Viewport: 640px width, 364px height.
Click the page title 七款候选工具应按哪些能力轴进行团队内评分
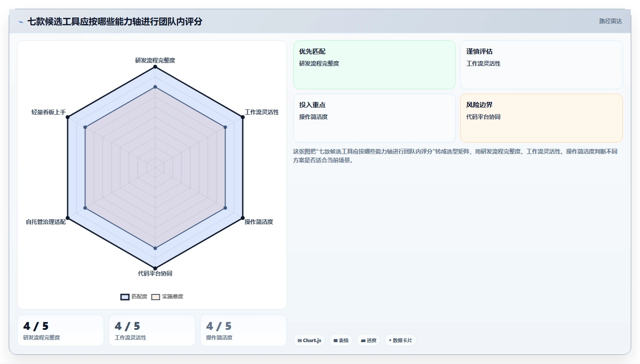(115, 21)
